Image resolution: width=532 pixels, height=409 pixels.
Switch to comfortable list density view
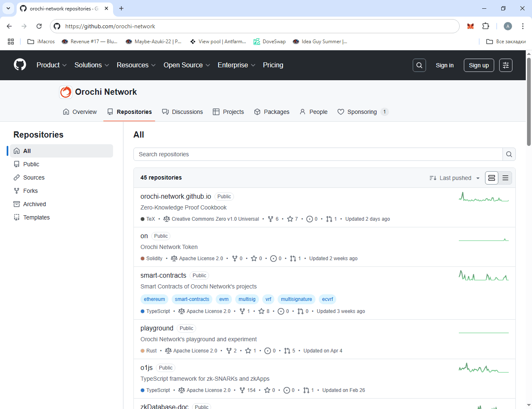tap(492, 178)
